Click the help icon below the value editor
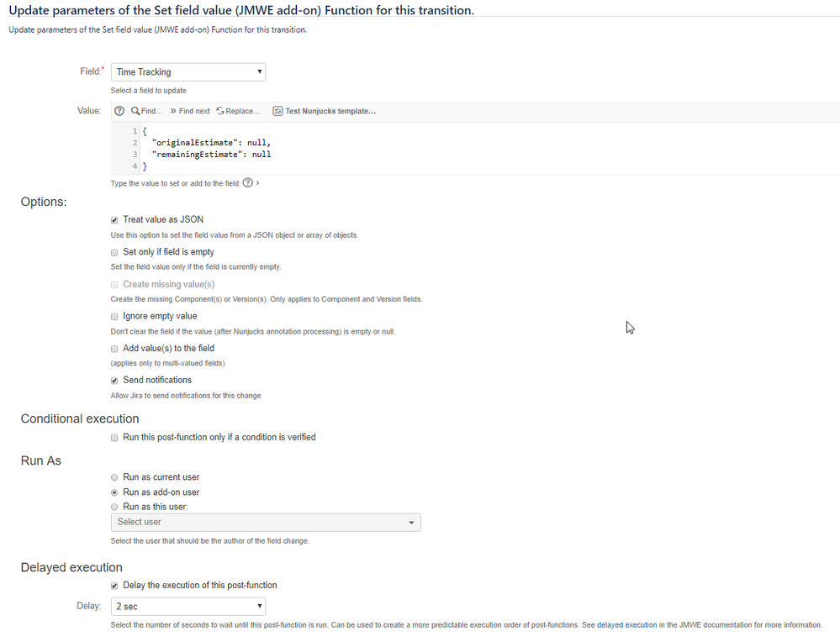The width and height of the screenshot is (840, 642). [x=247, y=182]
